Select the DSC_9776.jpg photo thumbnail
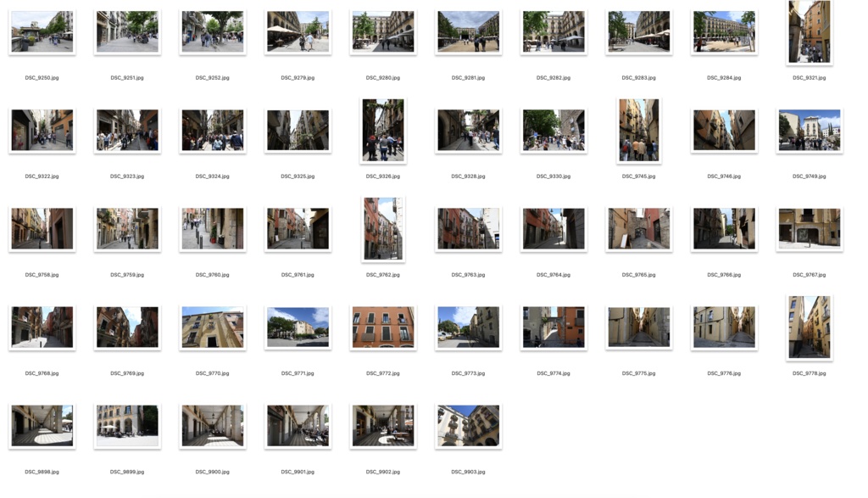Screen dimensions: 868x498 724,328
